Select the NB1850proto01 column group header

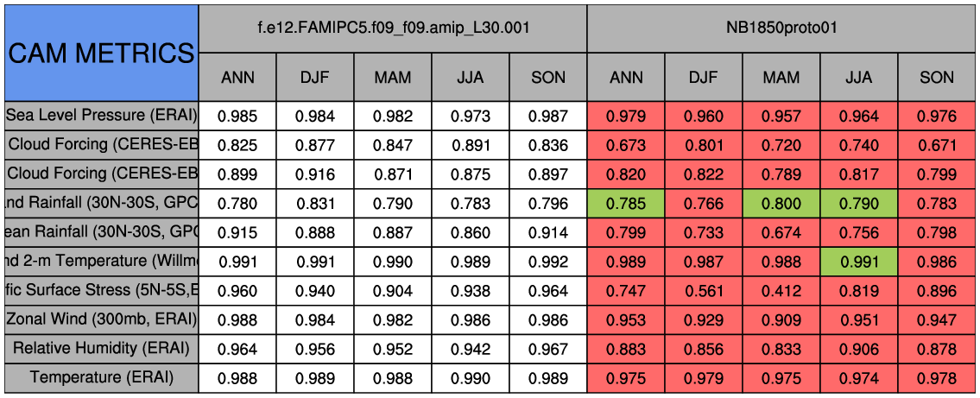coord(782,28)
